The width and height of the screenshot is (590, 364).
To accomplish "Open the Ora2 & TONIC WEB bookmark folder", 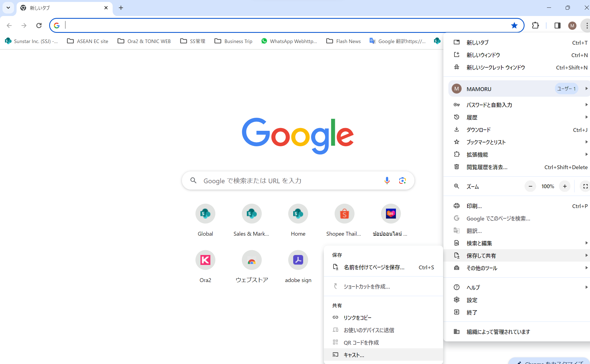I will (x=144, y=41).
